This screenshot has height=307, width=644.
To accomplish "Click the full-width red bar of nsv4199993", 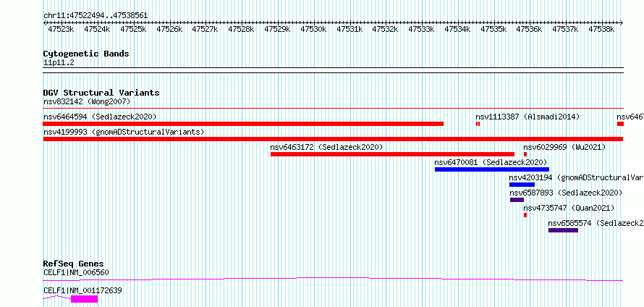I will click(333, 139).
